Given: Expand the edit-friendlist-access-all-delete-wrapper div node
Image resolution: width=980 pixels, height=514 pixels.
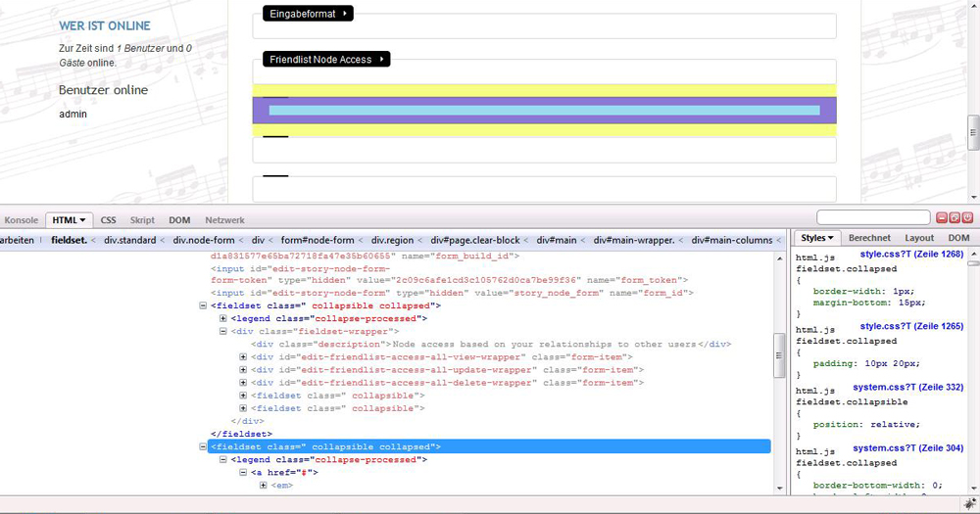Looking at the screenshot, I should coord(243,383).
